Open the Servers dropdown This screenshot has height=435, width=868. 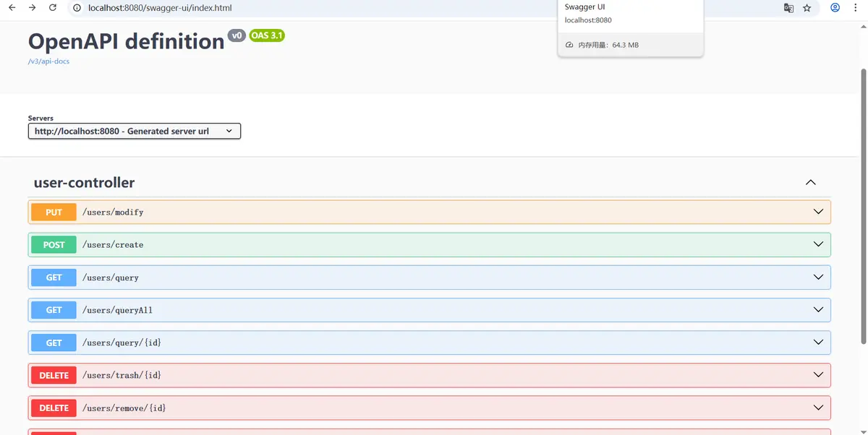coord(135,132)
